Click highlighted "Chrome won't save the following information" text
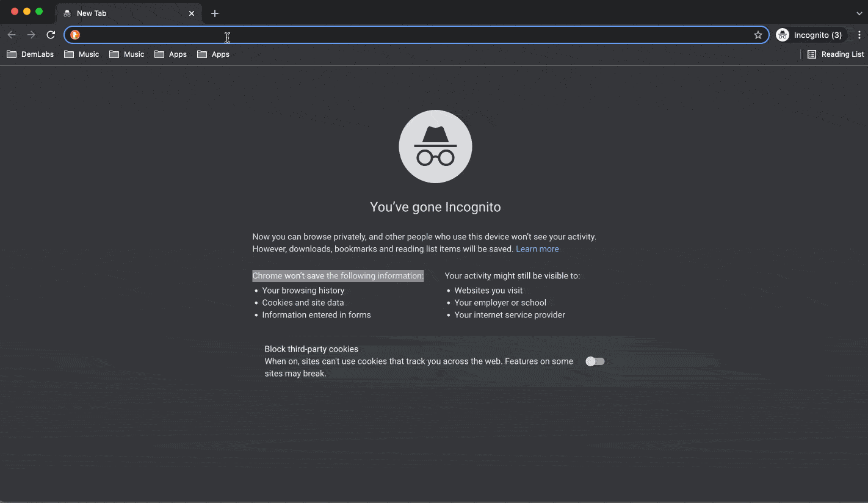 [338, 276]
